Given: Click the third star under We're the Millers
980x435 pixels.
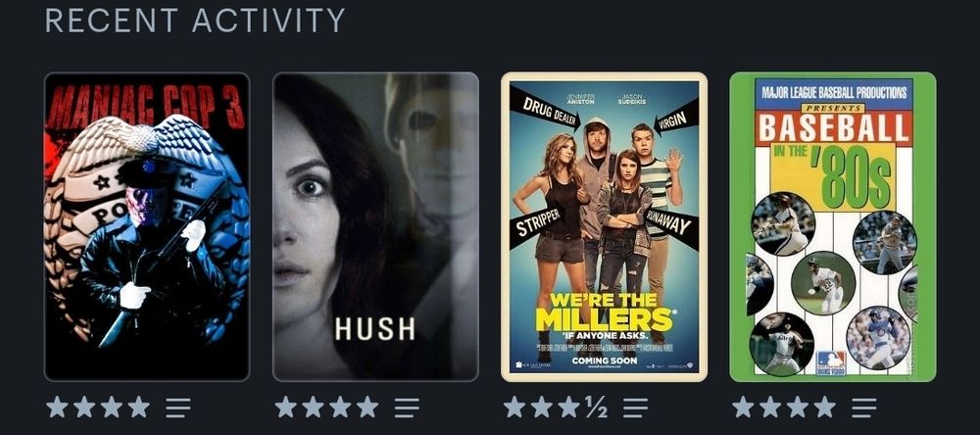Looking at the screenshot, I should [x=568, y=407].
